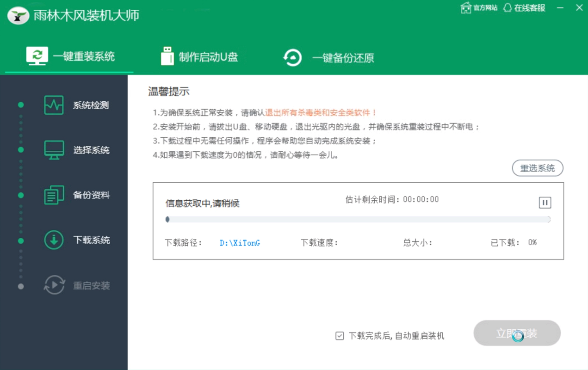588x370 pixels.
Task: Click the 选择系统 monitor icon
Action: (x=54, y=150)
